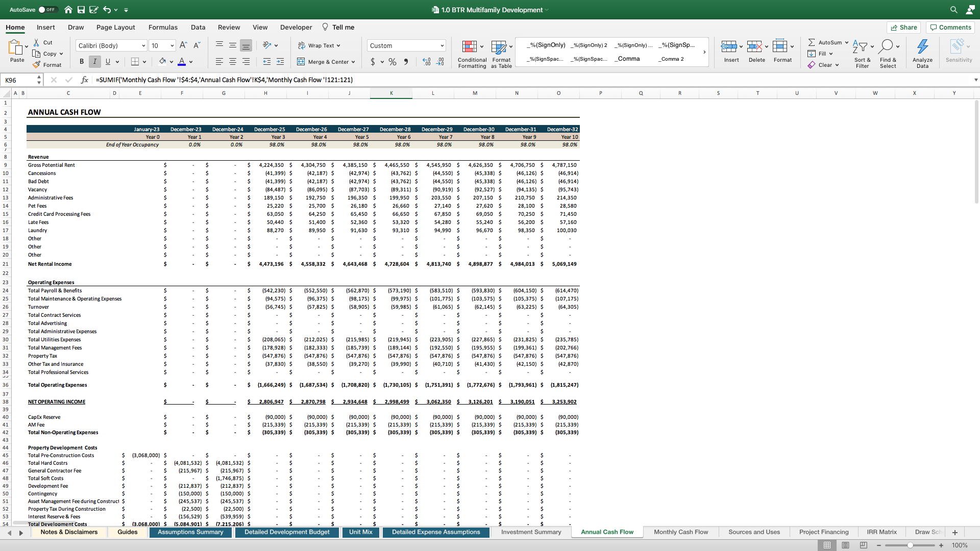The width and height of the screenshot is (980, 551).
Task: Click the Align Left icon
Action: point(219,62)
